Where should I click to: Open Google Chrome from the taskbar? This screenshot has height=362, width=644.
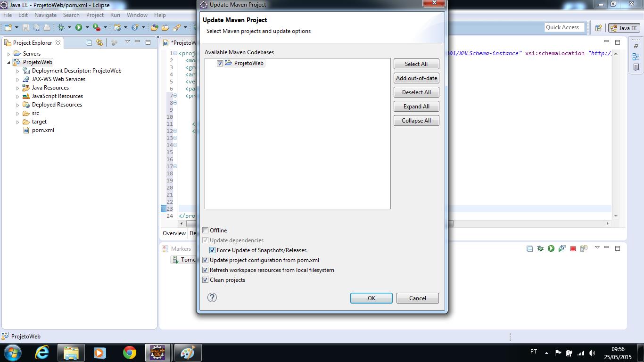[x=129, y=352]
